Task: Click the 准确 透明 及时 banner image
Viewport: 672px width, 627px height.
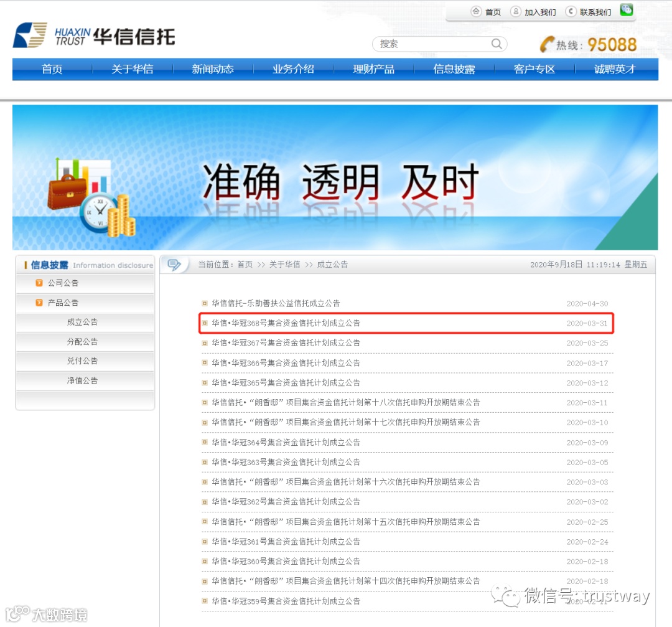Action: coord(335,177)
